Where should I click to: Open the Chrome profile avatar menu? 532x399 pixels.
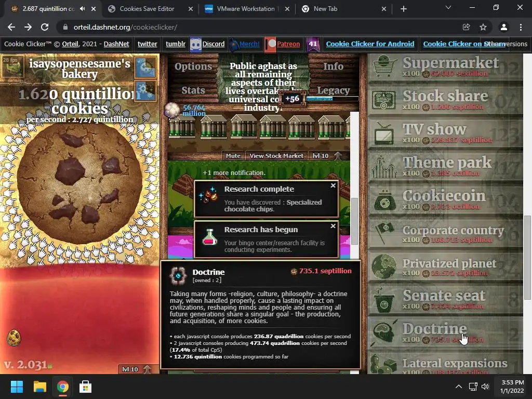click(504, 27)
